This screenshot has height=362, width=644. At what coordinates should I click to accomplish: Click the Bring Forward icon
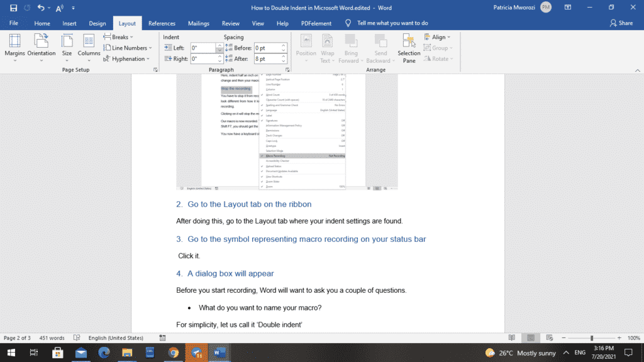click(x=351, y=48)
